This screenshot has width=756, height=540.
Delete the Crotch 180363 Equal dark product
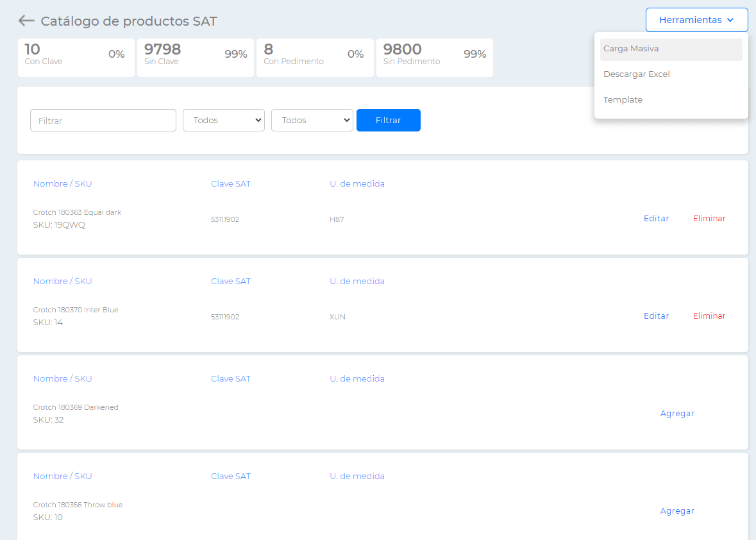pos(709,219)
